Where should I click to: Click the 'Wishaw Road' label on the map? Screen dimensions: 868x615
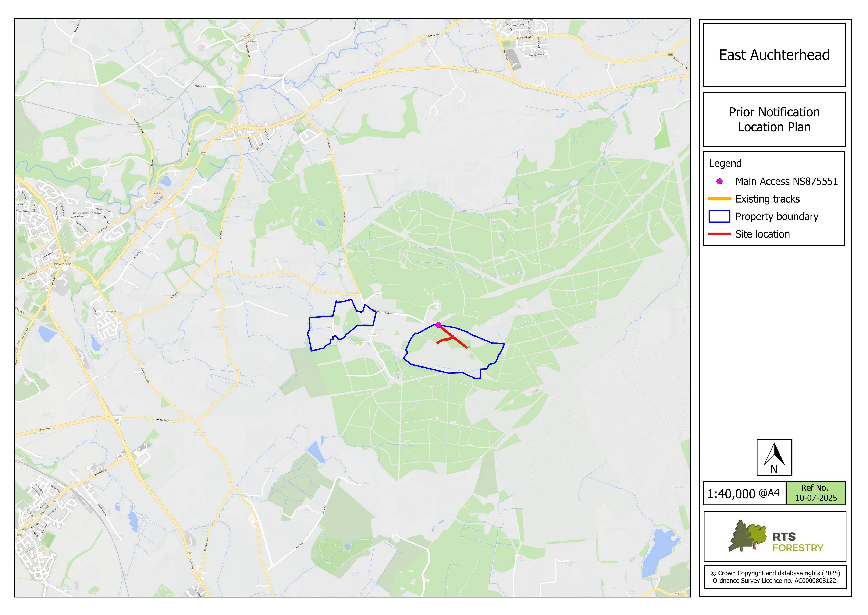click(x=45, y=429)
